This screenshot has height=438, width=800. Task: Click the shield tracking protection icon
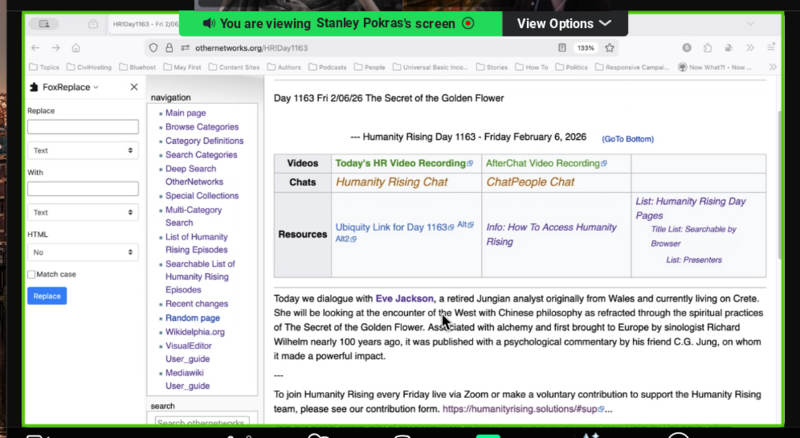(153, 48)
